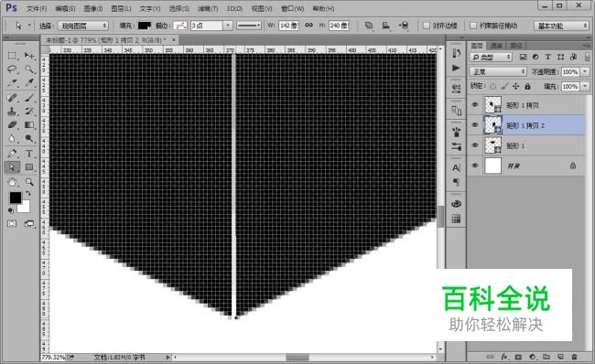Screen dimensions: 595x364
Task: Open the stroke line style dropdown
Action: click(x=249, y=26)
